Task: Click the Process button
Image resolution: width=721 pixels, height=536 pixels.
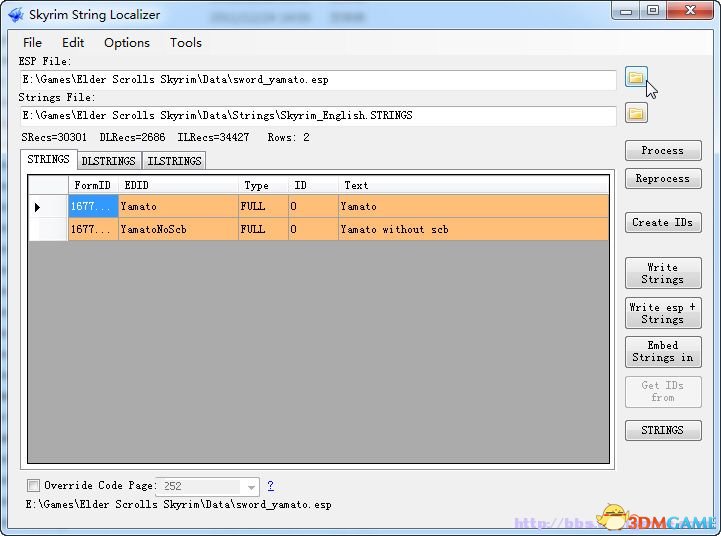Action: (x=663, y=150)
